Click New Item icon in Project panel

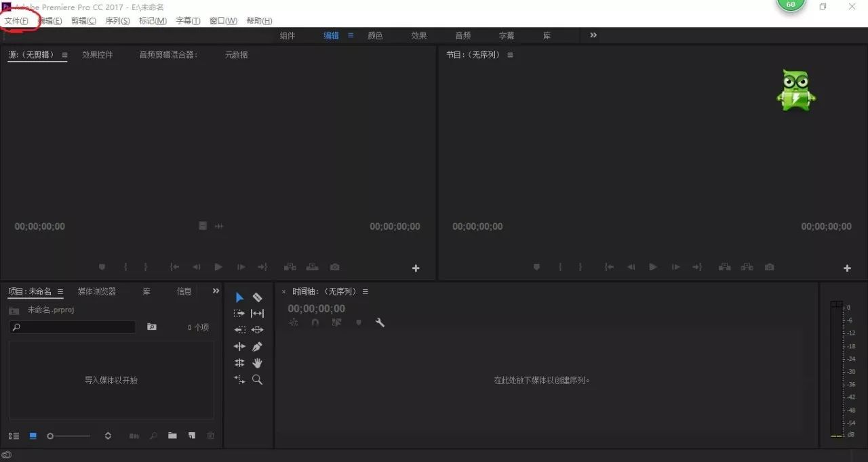coord(192,436)
